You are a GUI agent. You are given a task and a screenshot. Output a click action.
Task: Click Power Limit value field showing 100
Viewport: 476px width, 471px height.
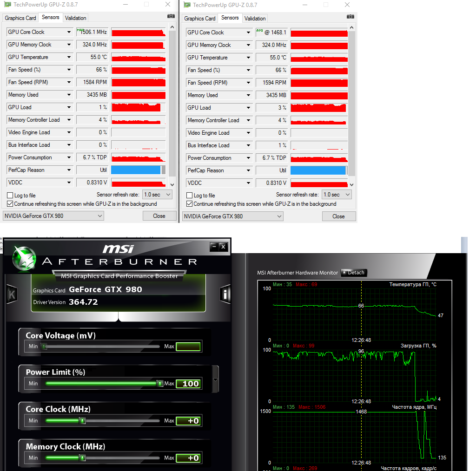point(189,384)
